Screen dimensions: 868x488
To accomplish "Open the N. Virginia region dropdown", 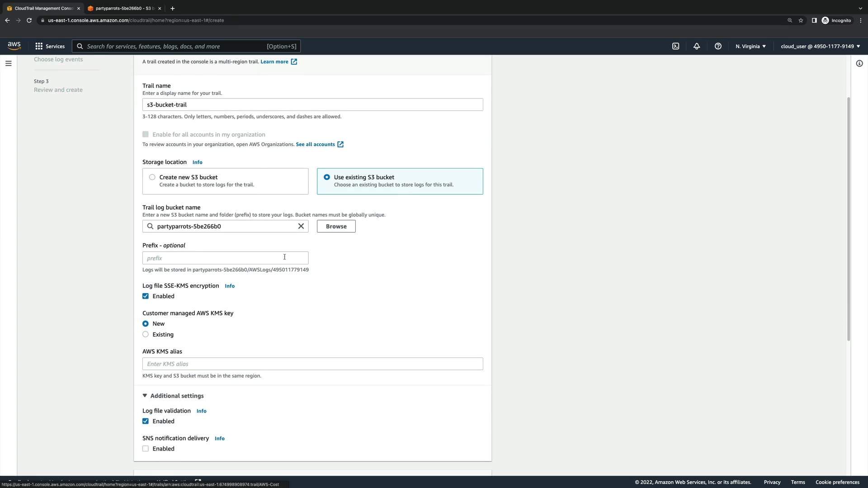I will click(x=750, y=46).
